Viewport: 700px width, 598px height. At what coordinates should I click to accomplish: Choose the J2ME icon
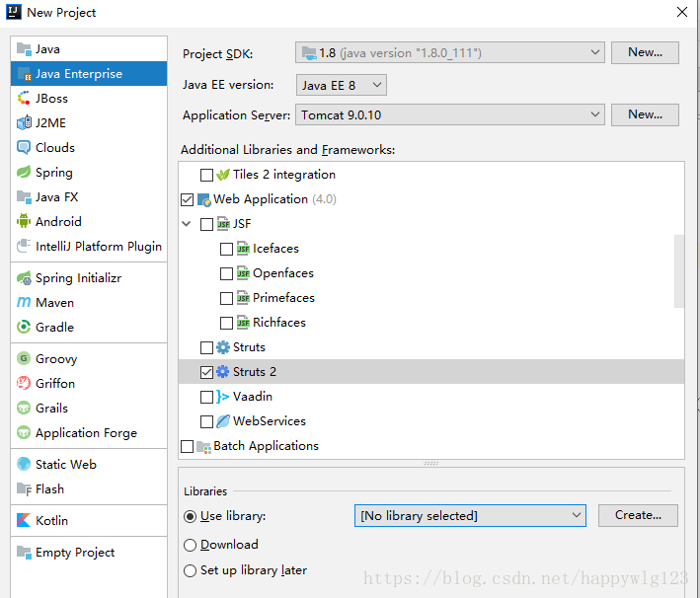[24, 122]
